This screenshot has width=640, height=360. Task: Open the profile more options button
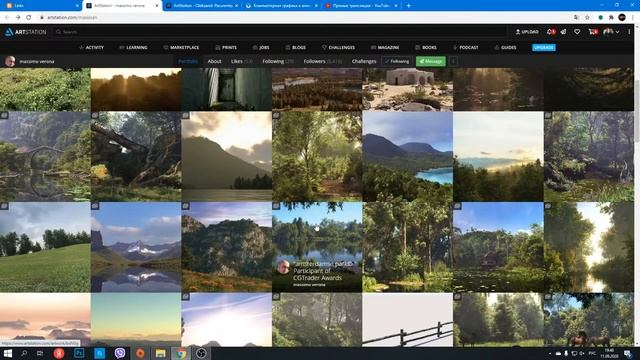(x=453, y=61)
